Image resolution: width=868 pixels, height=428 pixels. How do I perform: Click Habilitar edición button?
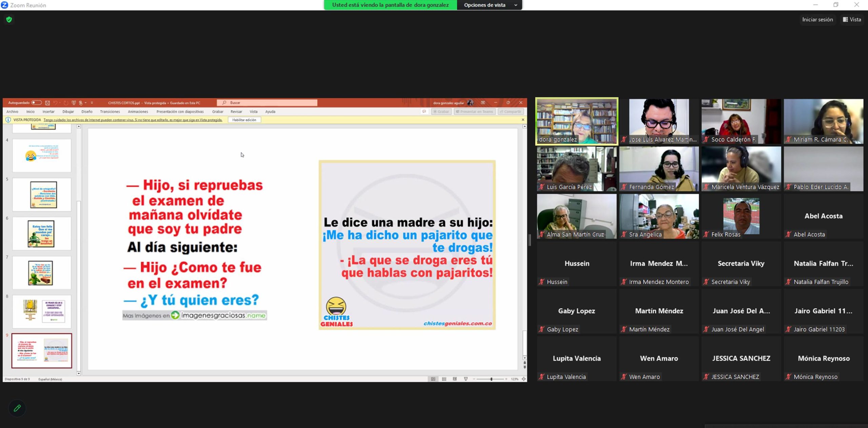pyautogui.click(x=244, y=120)
